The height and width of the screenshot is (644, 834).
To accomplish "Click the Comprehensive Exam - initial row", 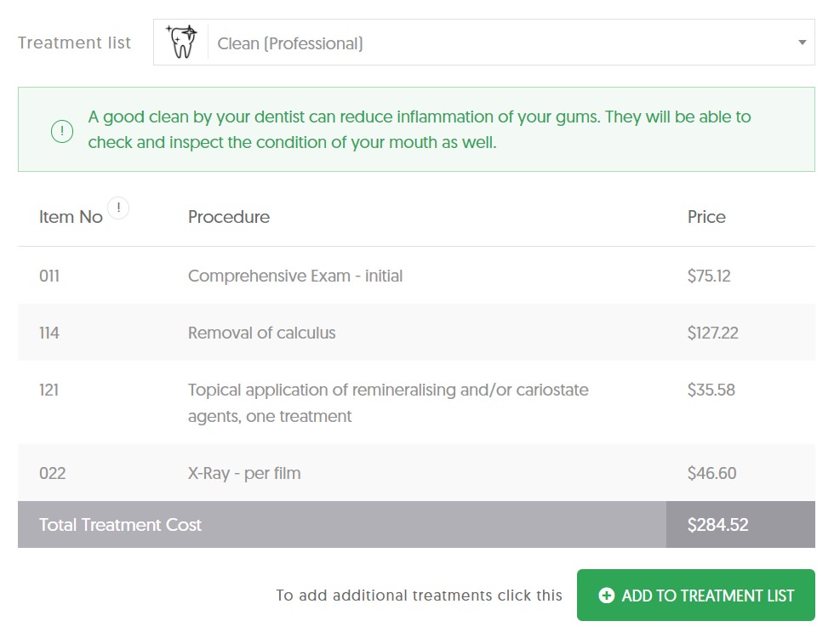I will (x=416, y=276).
